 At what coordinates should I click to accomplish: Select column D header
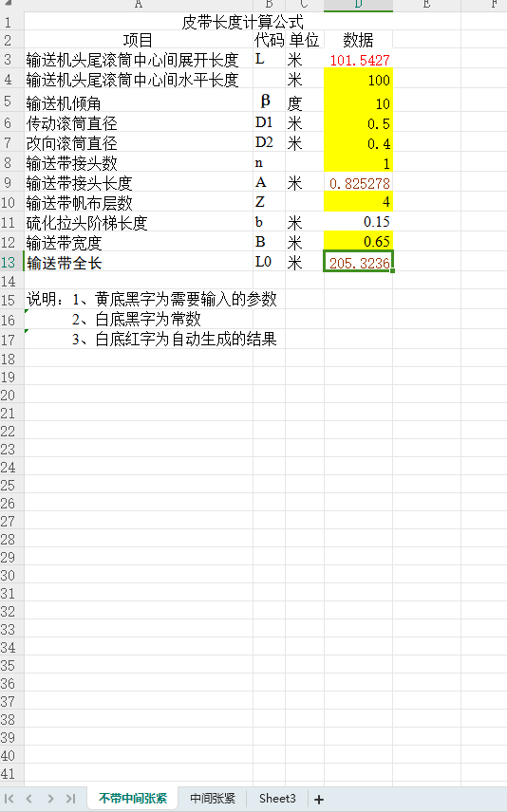click(x=358, y=5)
